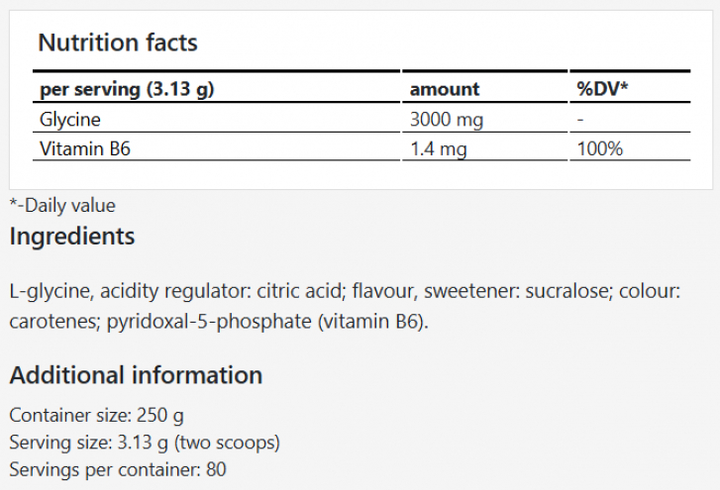Click the Ingredients heading
Image resolution: width=720 pixels, height=490 pixels.
[72, 237]
